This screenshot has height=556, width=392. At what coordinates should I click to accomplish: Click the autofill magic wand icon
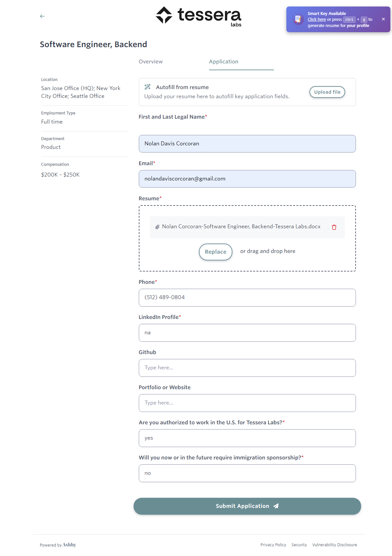[x=148, y=87]
